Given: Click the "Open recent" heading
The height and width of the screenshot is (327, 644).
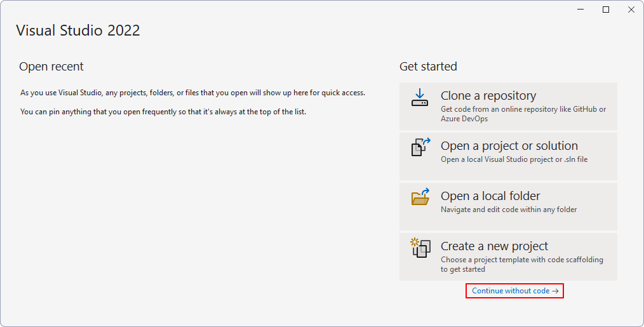Looking at the screenshot, I should tap(51, 67).
